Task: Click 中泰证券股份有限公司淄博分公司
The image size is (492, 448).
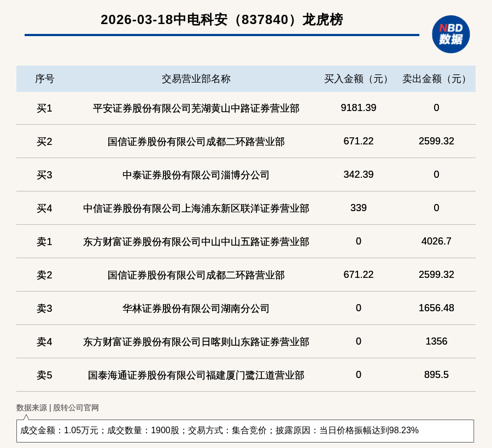Action: coord(196,175)
